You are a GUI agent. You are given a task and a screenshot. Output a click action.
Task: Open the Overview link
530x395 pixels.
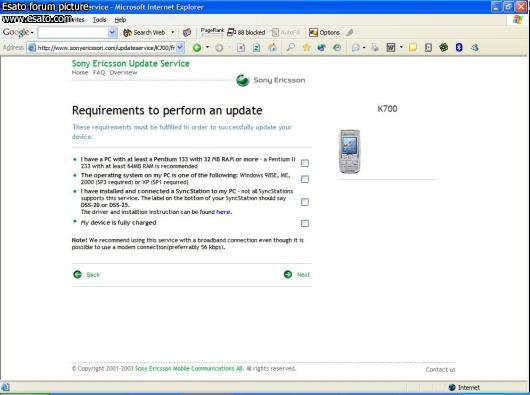[x=123, y=73]
